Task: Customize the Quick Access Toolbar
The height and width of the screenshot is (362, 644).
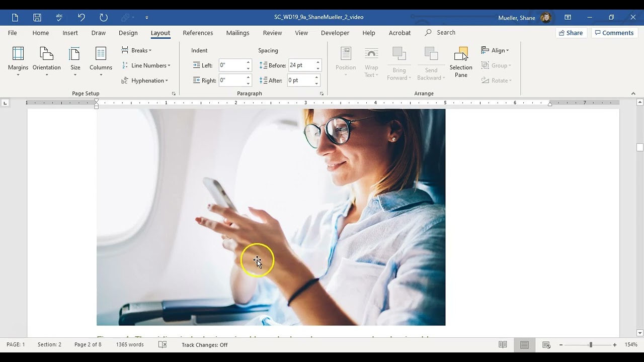Action: (147, 18)
